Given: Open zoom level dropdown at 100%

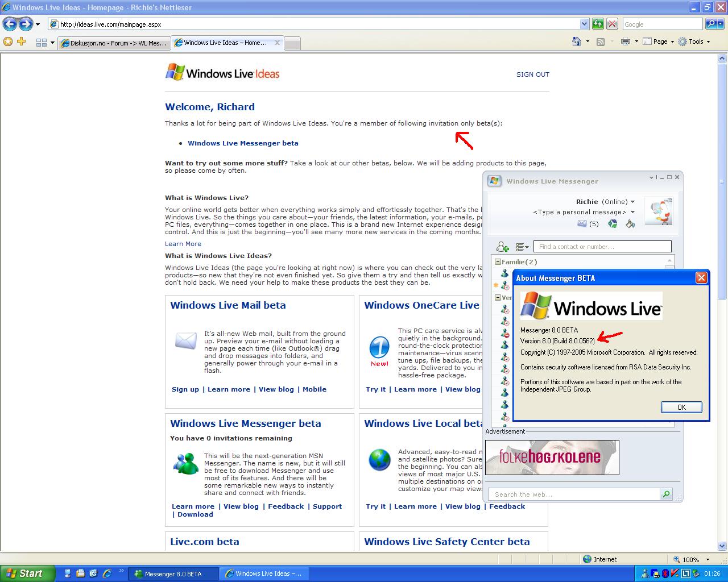Looking at the screenshot, I should point(708,559).
